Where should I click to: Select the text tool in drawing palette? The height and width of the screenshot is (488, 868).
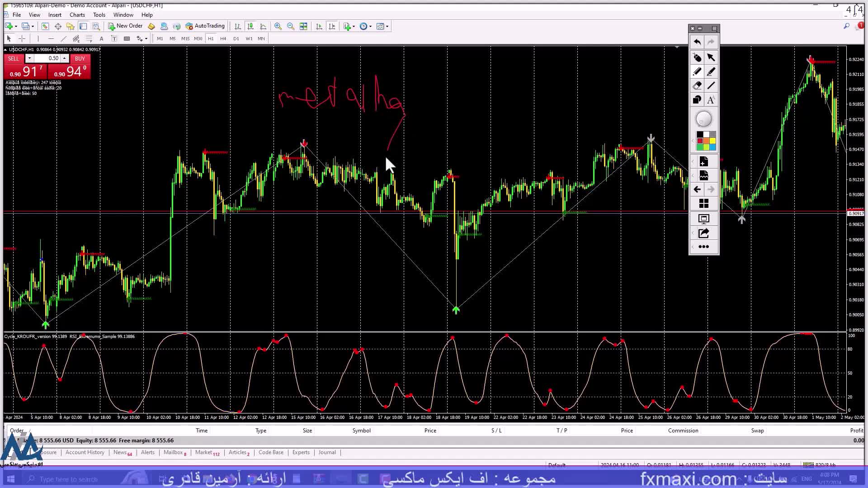click(x=711, y=100)
